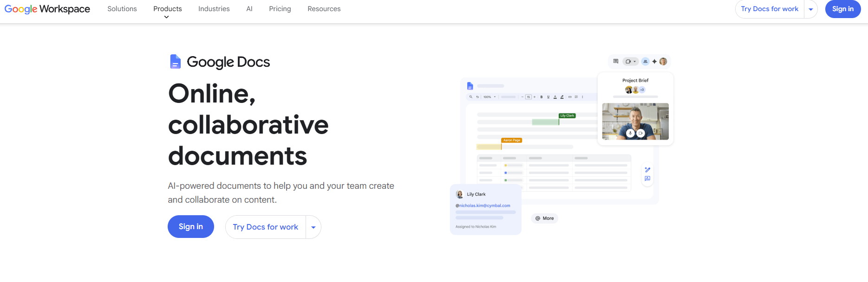The image size is (868, 282).
Task: Click the add comment icon in mock toolbar
Action: [576, 97]
